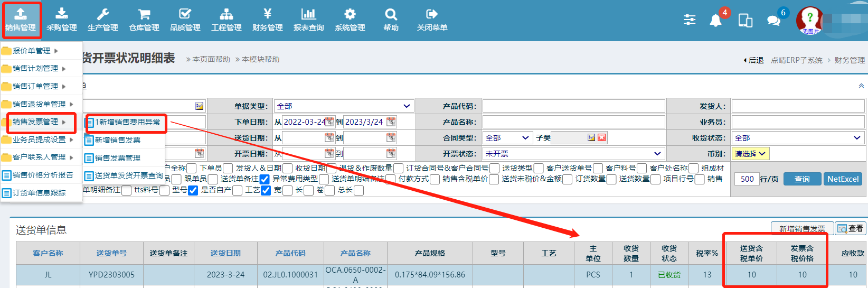Open the chat messages icon with badge 6
This screenshot has width=868, height=288.
coord(774,21)
